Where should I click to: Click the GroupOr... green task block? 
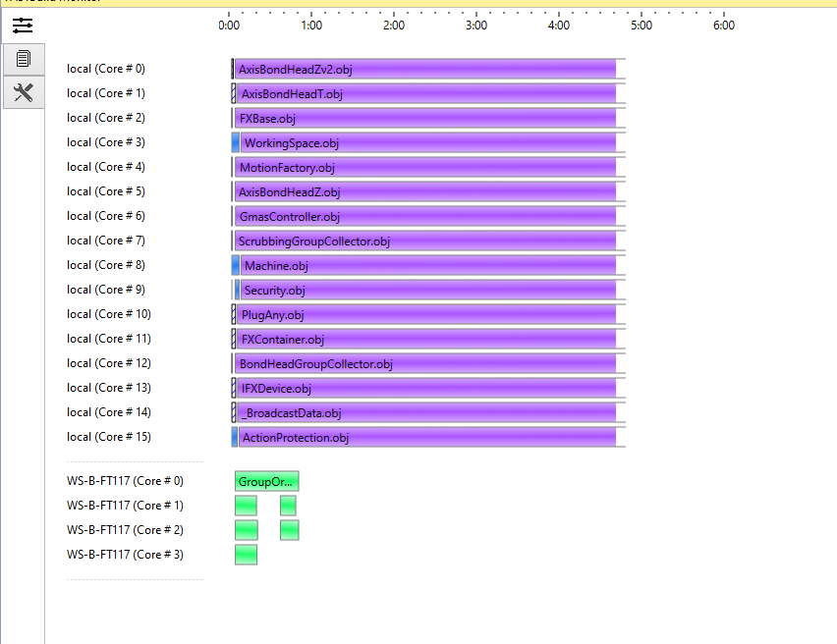pos(266,481)
